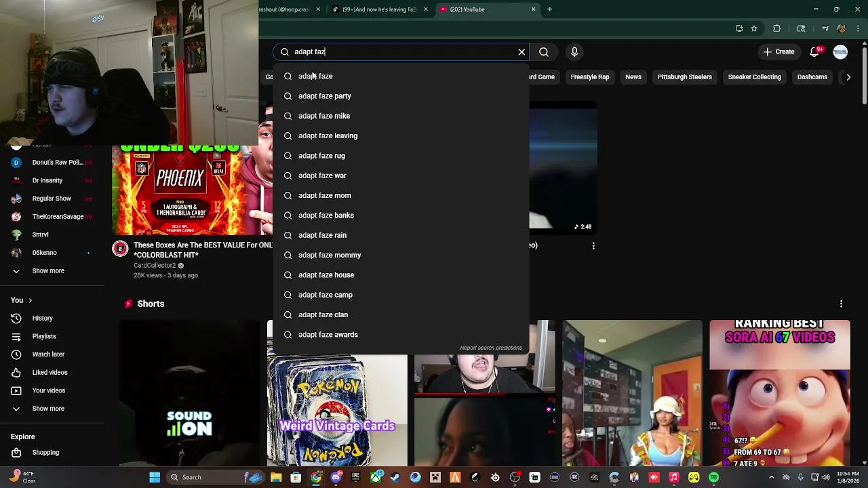Open a new browser tab

(550, 9)
